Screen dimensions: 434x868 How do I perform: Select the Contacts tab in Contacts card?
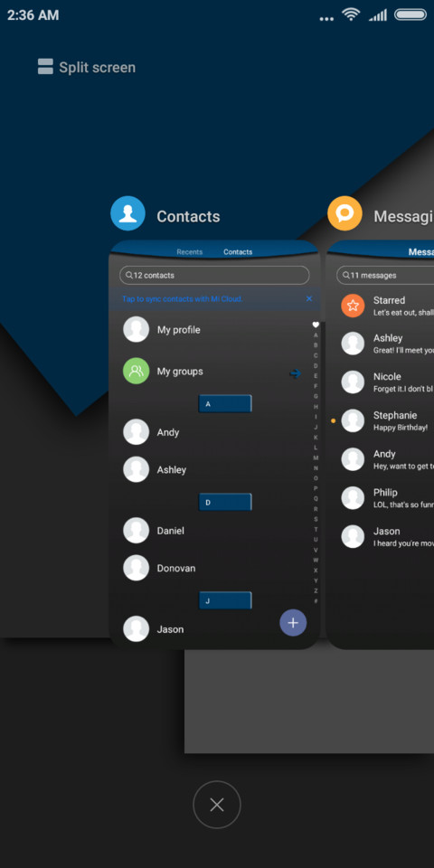(238, 252)
